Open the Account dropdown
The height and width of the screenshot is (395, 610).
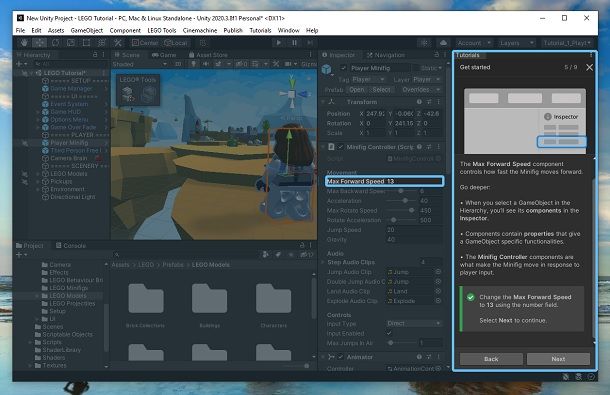tap(473, 43)
